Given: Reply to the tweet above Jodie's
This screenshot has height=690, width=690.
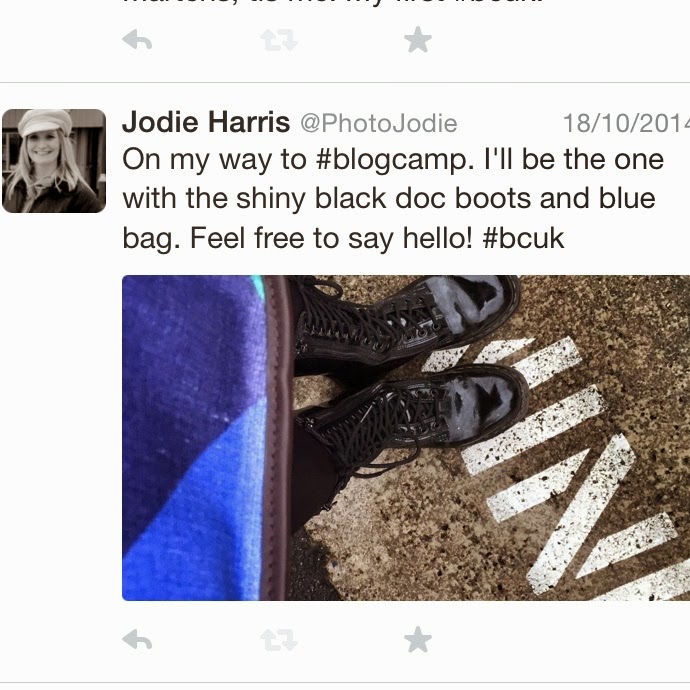Looking at the screenshot, I should point(137,40).
